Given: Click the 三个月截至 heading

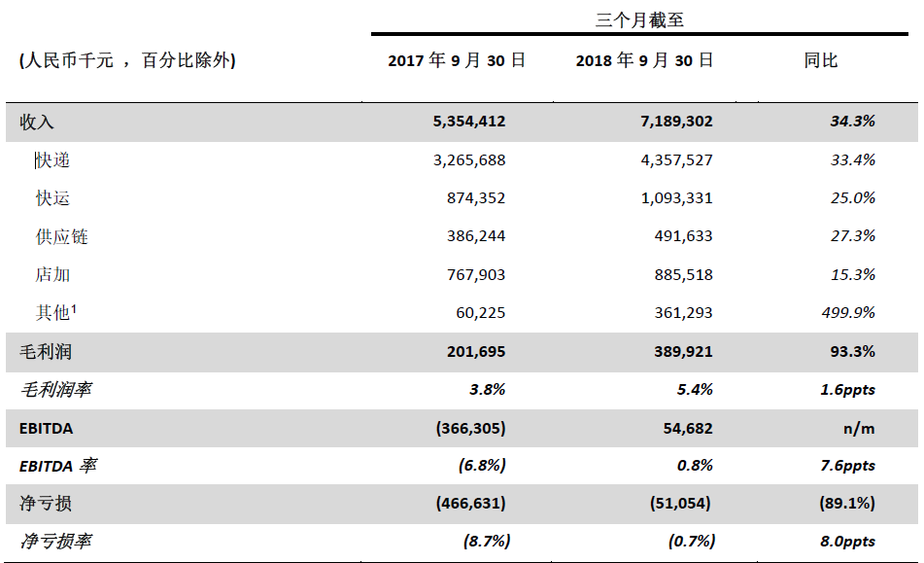Looking at the screenshot, I should point(639,19).
